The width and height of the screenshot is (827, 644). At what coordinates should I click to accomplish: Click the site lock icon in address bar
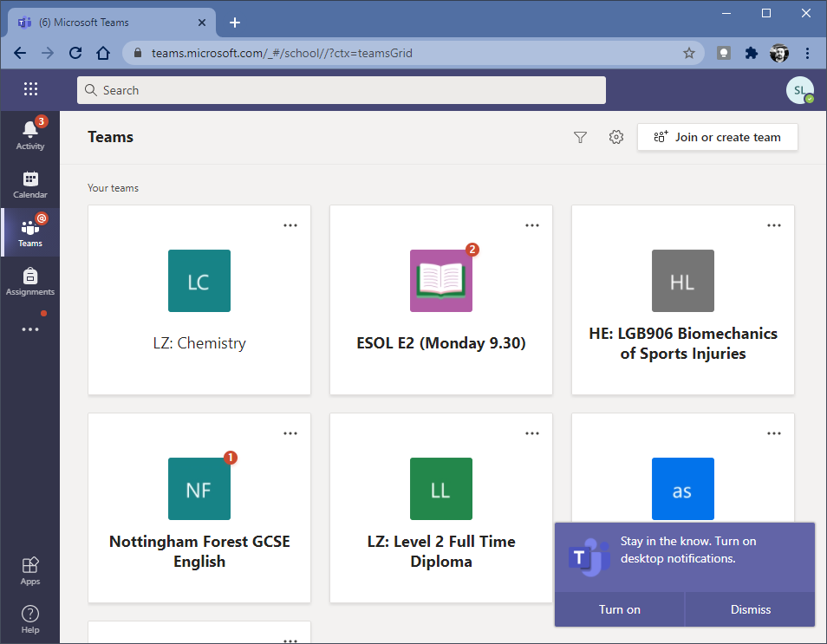click(x=138, y=53)
